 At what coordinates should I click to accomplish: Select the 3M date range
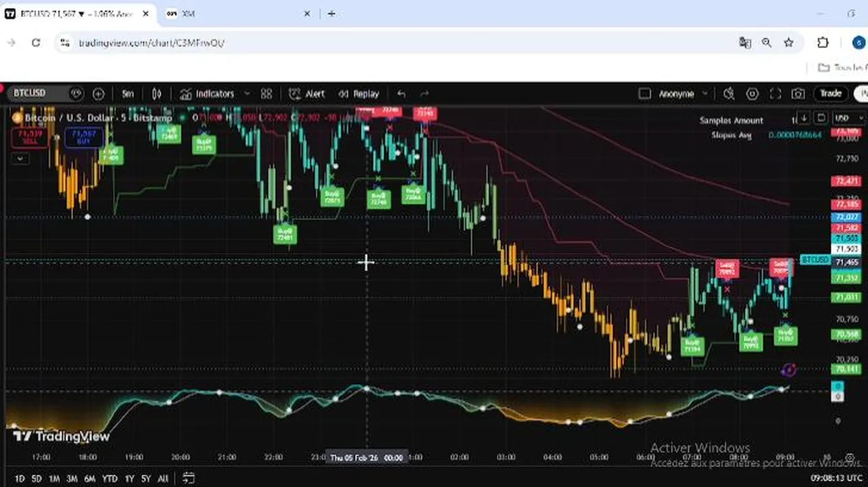pos(72,479)
